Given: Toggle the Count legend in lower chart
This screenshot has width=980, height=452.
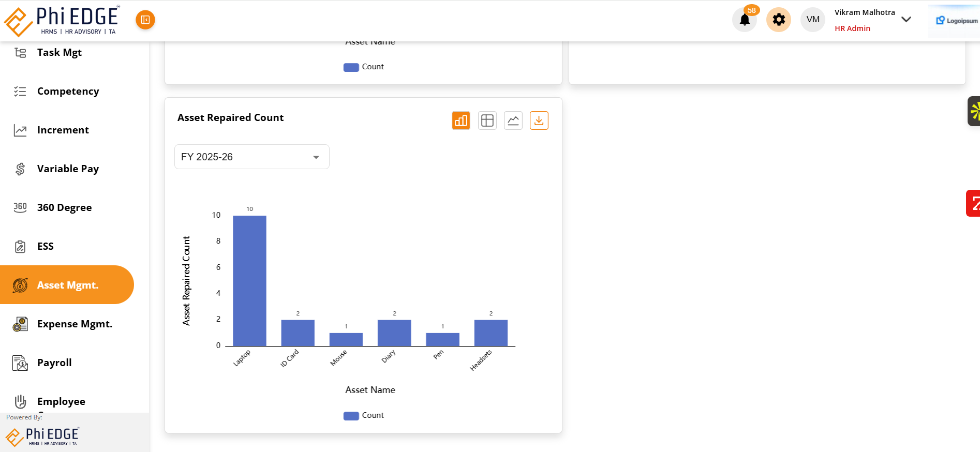Looking at the screenshot, I should (x=364, y=415).
